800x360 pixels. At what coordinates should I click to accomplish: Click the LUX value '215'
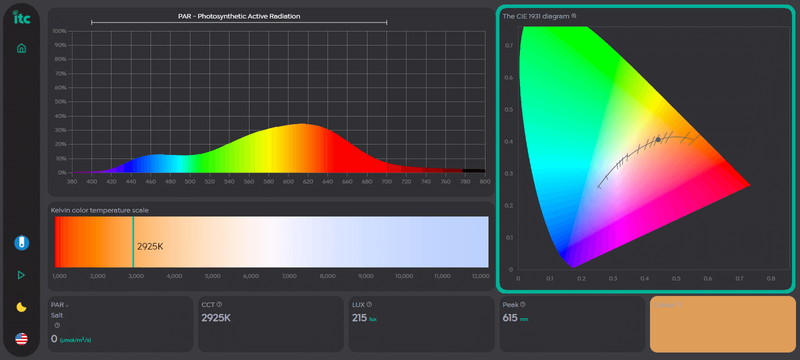pos(359,318)
